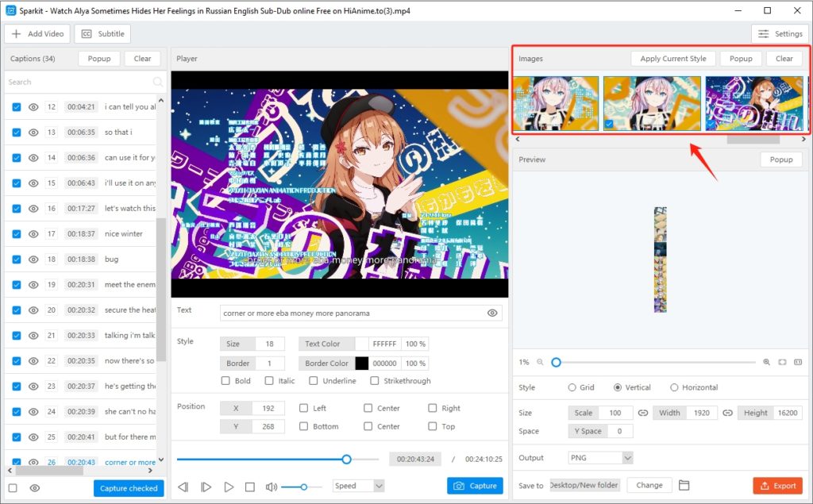813x504 pixels.
Task: Hide caption 18 'bug' with its eye icon
Action: pos(32,259)
